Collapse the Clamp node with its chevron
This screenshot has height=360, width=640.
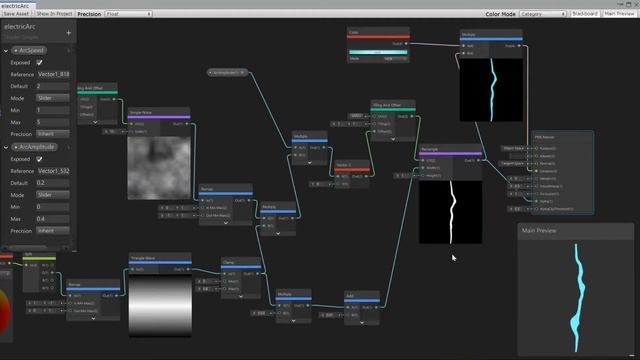click(x=241, y=296)
